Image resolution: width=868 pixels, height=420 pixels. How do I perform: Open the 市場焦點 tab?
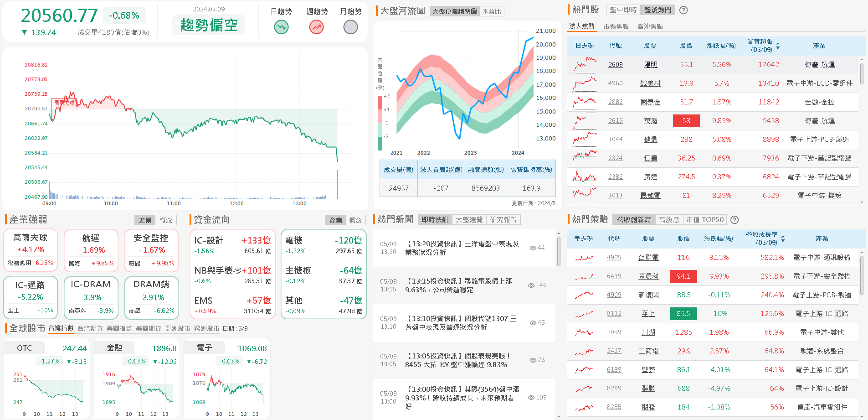pyautogui.click(x=616, y=26)
